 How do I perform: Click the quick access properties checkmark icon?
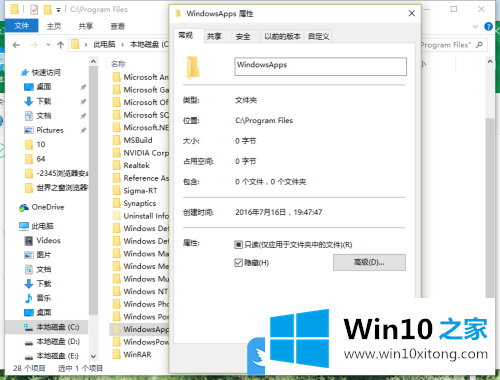coord(34,10)
